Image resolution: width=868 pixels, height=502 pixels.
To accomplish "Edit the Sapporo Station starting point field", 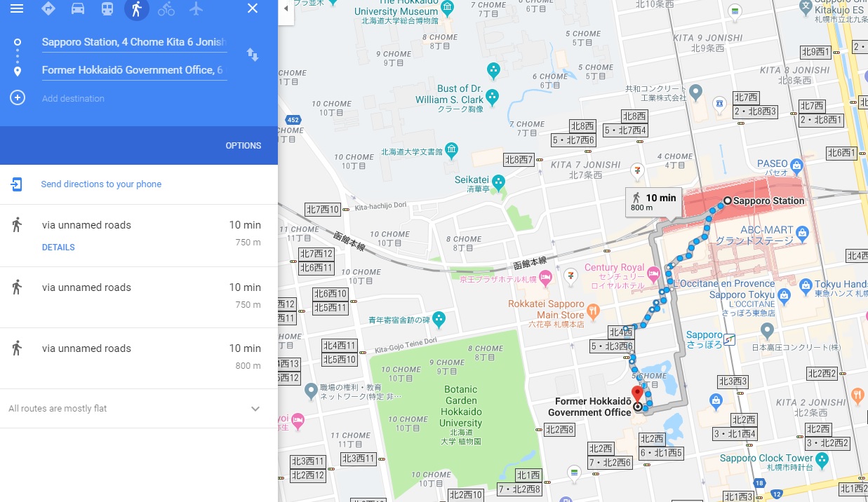I will [x=134, y=42].
